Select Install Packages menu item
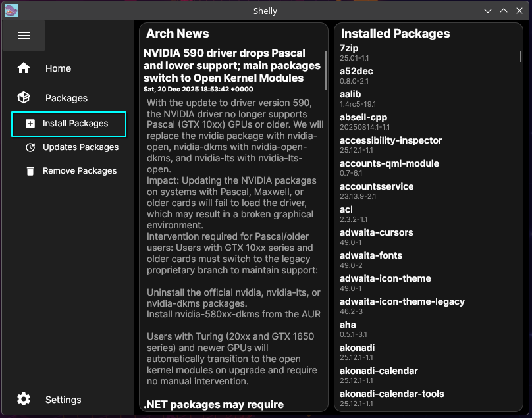The height and width of the screenshot is (418, 532). click(x=75, y=124)
